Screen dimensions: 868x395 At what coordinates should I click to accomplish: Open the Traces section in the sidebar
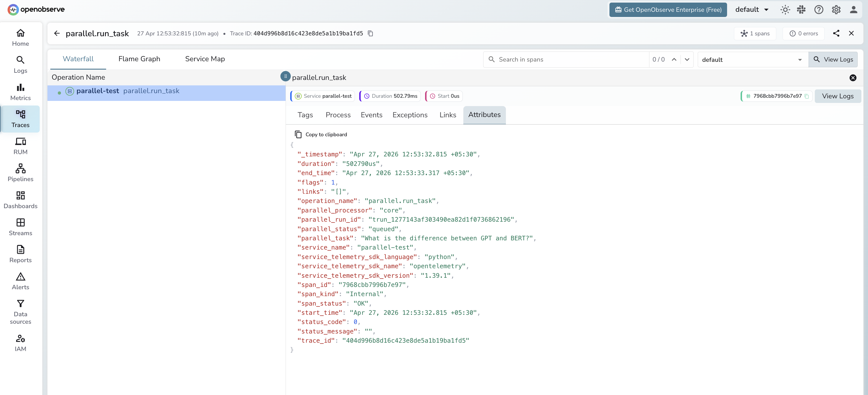pos(20,119)
